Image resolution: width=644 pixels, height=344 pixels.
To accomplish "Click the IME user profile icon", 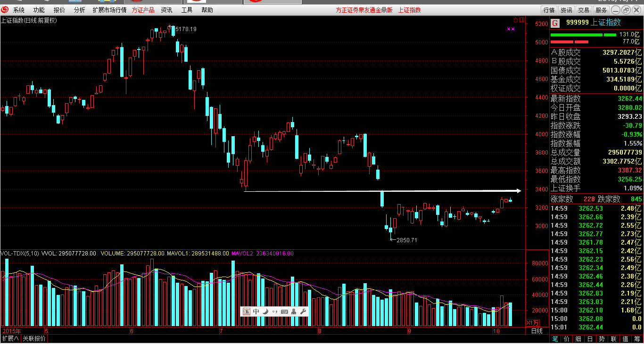I will coord(294,311).
